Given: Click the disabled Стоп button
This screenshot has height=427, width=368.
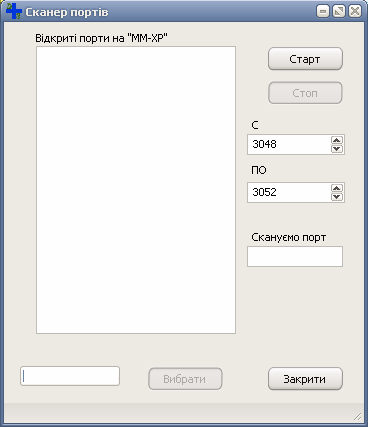Looking at the screenshot, I should pyautogui.click(x=305, y=93).
